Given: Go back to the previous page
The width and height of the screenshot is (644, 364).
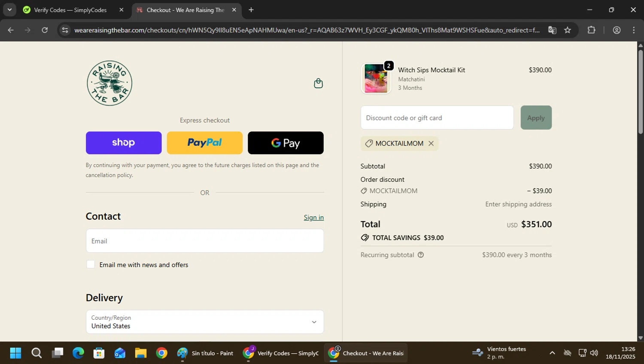Looking at the screenshot, I should click(11, 30).
